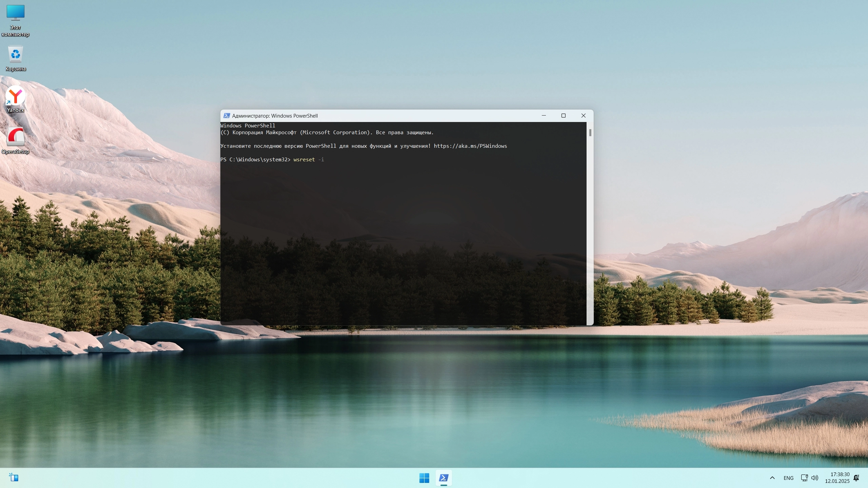Viewport: 868px width, 488px height.
Task: Select the Корзина recycle bin icon
Action: (x=15, y=58)
